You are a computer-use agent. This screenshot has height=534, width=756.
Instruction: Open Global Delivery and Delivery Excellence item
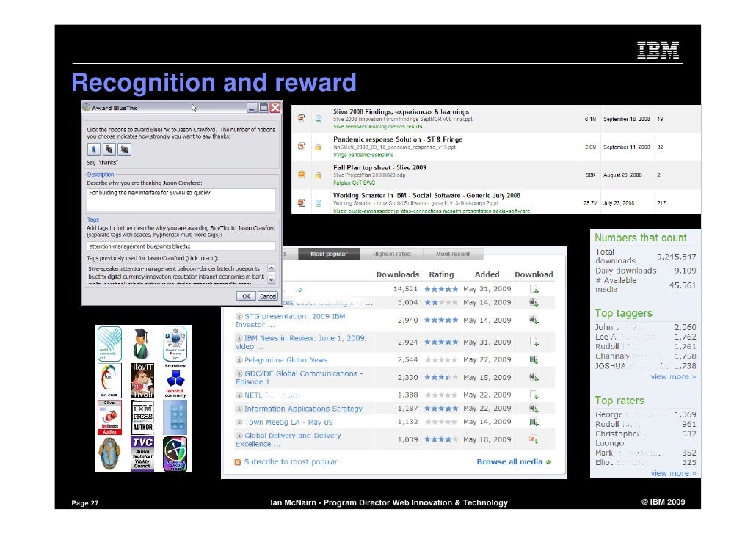tap(288, 439)
